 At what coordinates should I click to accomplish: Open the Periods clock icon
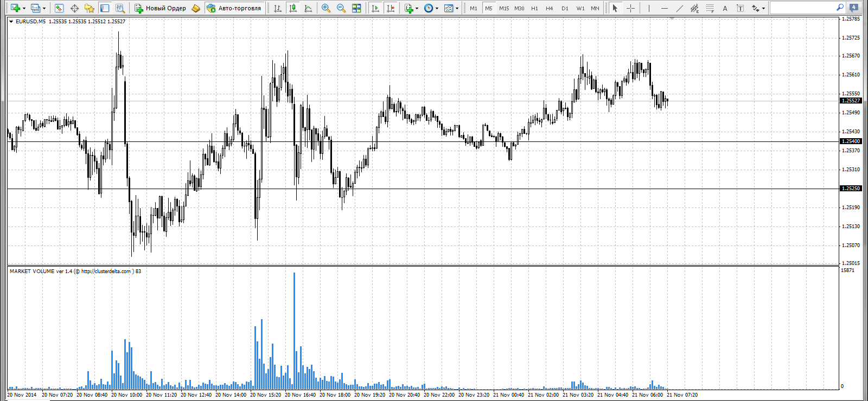click(x=429, y=8)
